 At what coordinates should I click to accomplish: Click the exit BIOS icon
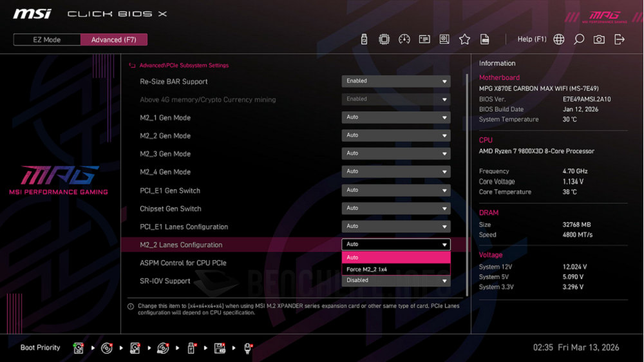[620, 39]
